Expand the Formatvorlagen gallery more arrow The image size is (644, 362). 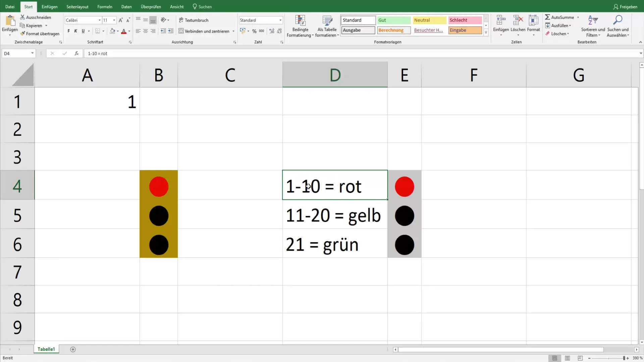pyautogui.click(x=486, y=33)
